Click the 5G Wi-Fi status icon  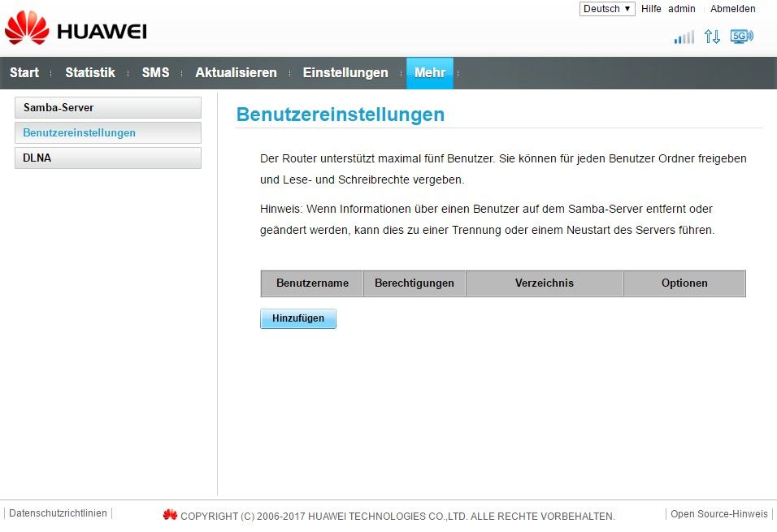pyautogui.click(x=741, y=37)
